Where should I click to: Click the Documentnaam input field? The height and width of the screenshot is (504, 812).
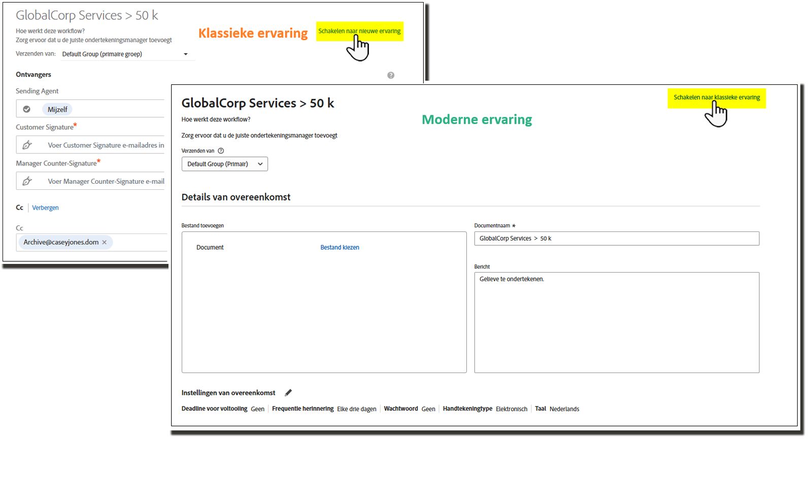pyautogui.click(x=617, y=239)
